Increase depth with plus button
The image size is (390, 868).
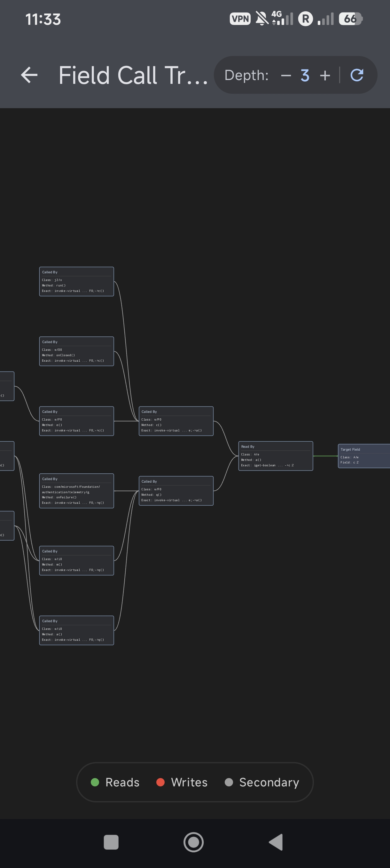click(x=325, y=75)
